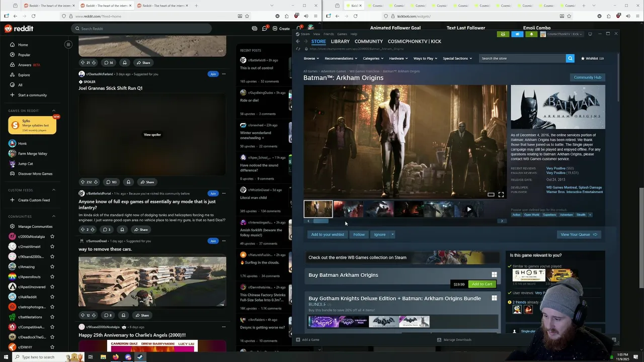The width and height of the screenshot is (644, 362).
Task: Open the Categories dropdown in Steam store
Action: 373,58
